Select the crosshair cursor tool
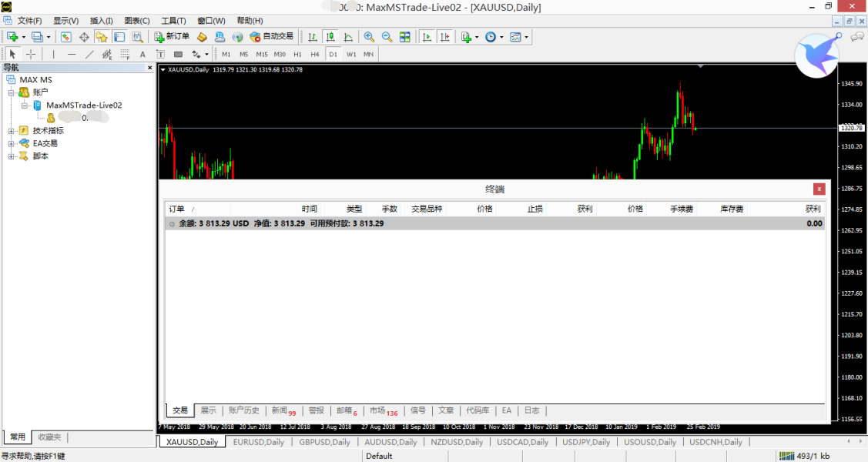The width and height of the screenshot is (868, 462). point(31,54)
